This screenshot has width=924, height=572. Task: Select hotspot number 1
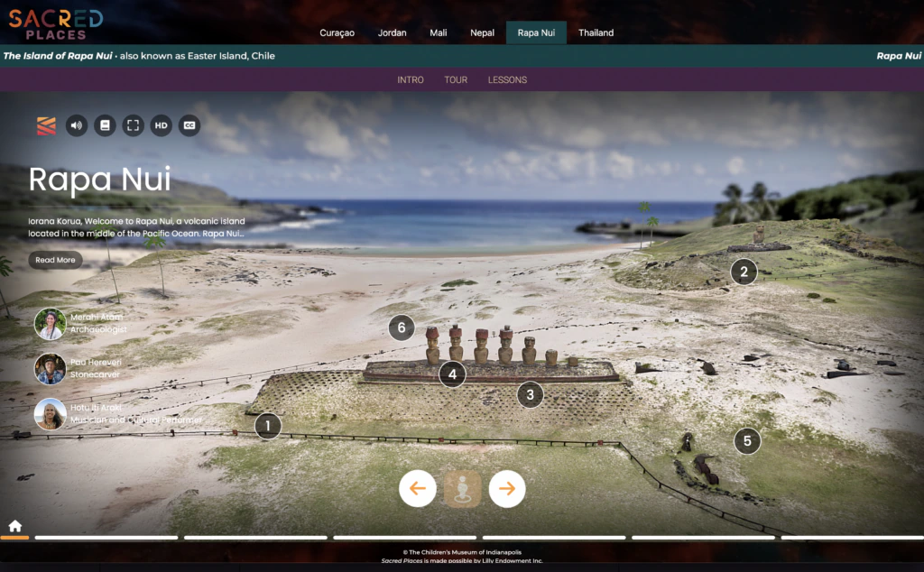tap(268, 425)
